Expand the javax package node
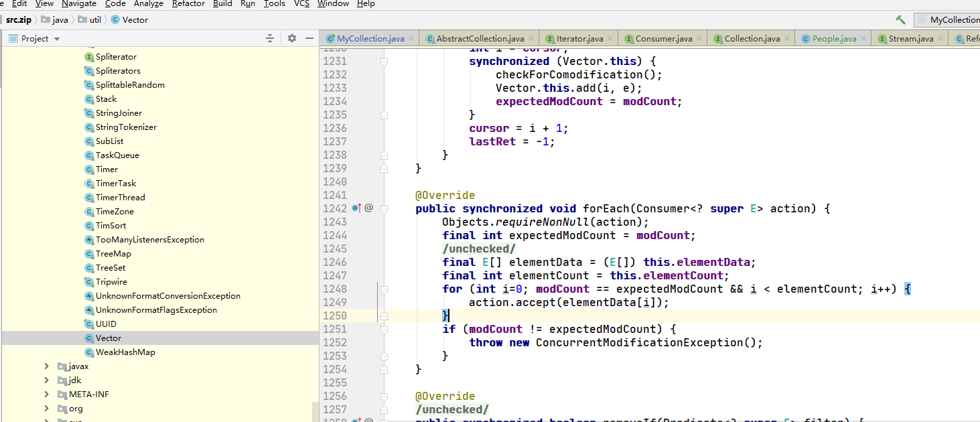980x422 pixels. coord(46,366)
